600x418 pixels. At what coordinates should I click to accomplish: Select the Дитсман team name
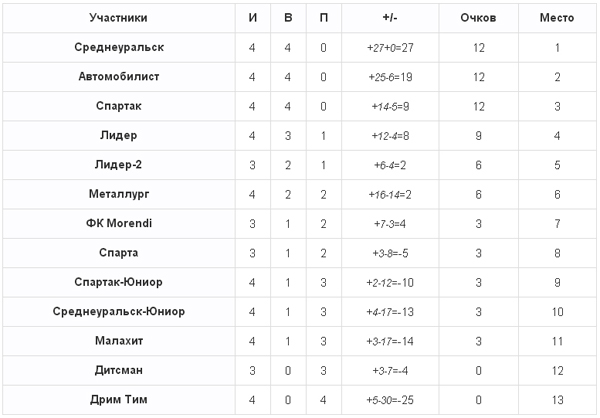click(x=119, y=371)
